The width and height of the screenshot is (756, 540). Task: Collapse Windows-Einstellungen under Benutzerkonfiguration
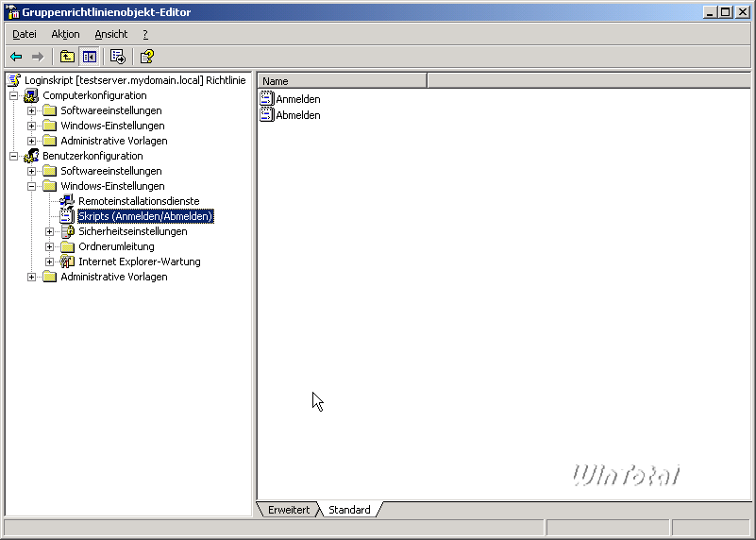pos(31,186)
